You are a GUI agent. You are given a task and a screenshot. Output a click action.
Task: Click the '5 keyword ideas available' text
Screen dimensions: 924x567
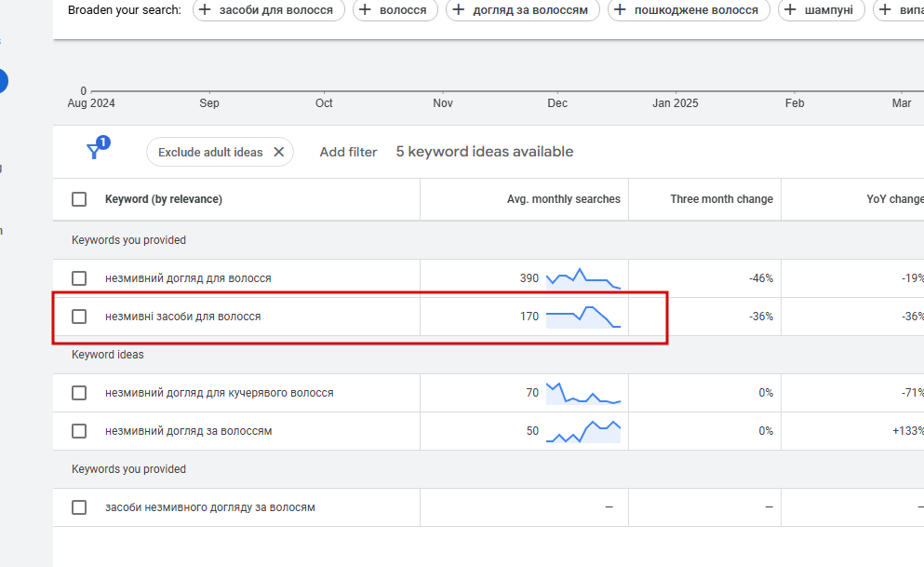coord(485,152)
